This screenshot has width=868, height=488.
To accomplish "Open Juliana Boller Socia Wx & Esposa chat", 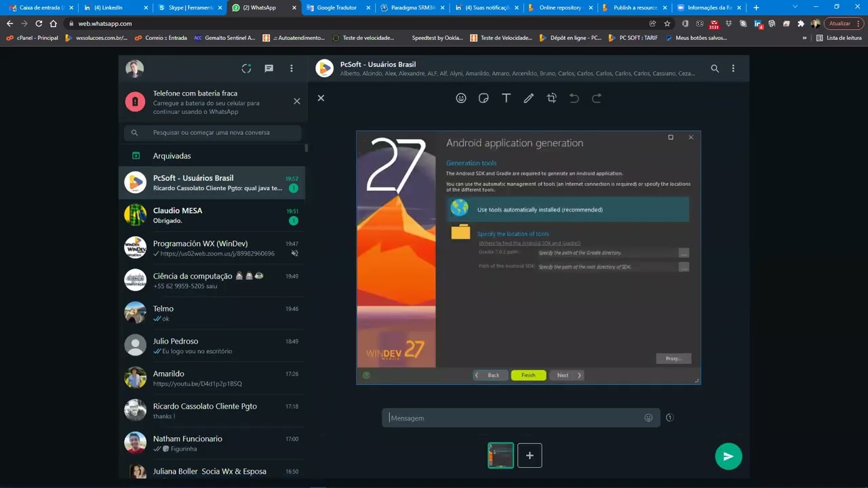I will 212,470.
